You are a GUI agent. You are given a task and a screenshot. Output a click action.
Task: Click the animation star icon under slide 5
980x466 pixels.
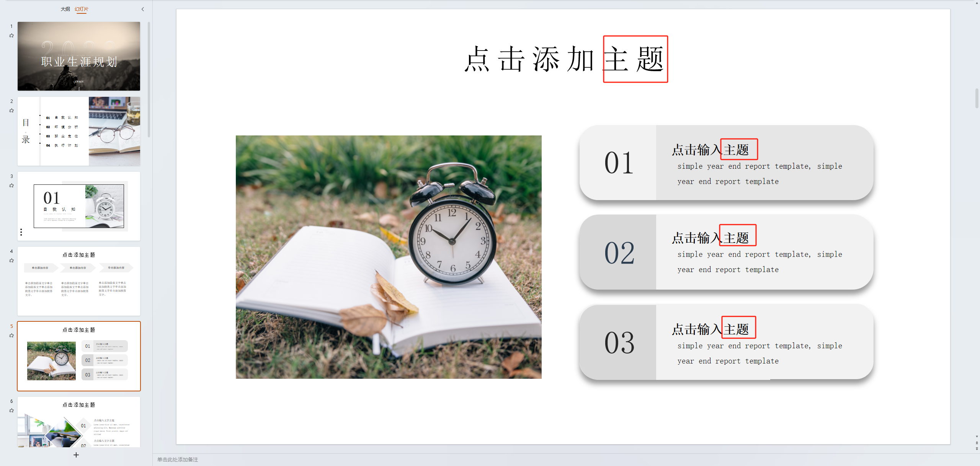(x=11, y=336)
